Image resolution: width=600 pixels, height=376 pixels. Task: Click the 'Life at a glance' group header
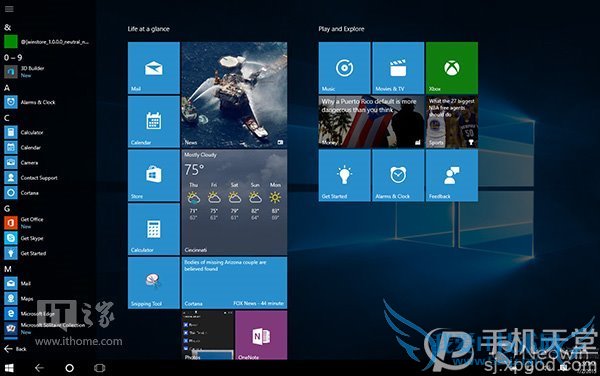click(148, 29)
